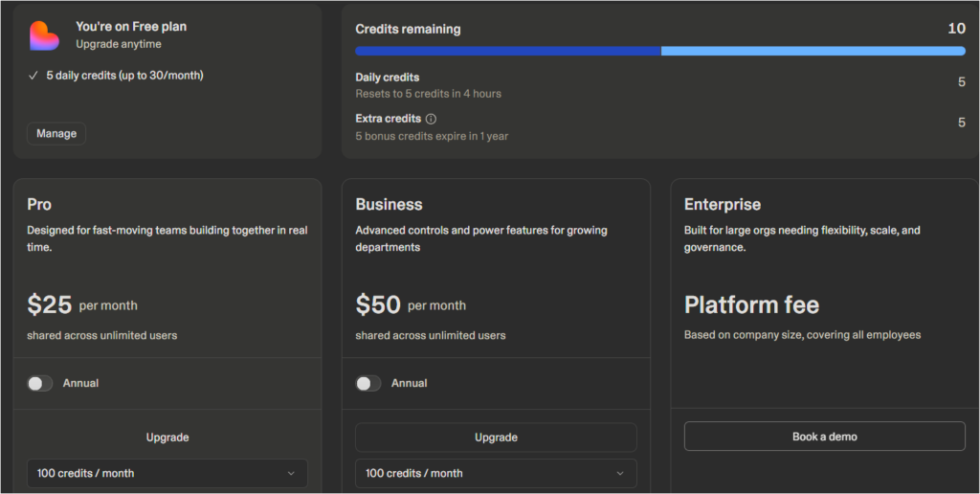The height and width of the screenshot is (494, 980).
Task: Select the Pro plan heading
Action: (x=39, y=205)
